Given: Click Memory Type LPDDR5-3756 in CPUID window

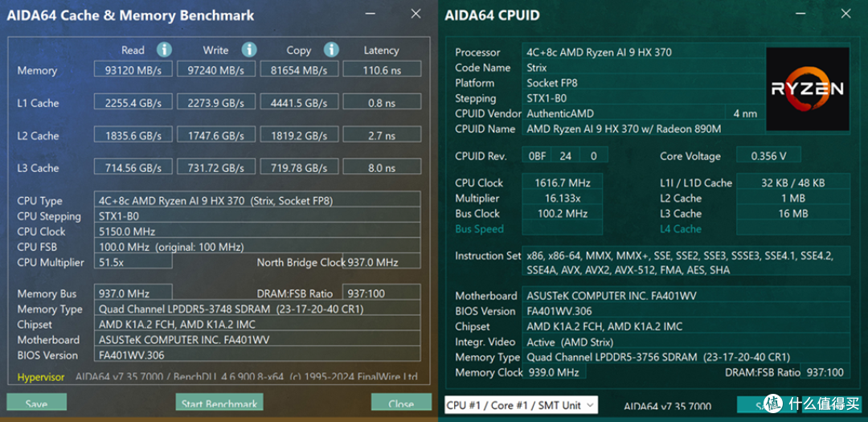Looking at the screenshot, I should pyautogui.click(x=686, y=357).
